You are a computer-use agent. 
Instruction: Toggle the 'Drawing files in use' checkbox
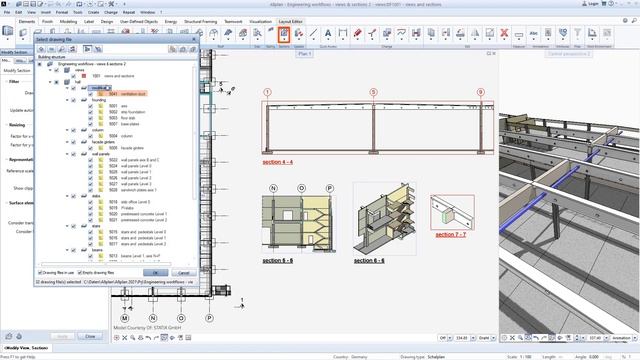coord(40,273)
